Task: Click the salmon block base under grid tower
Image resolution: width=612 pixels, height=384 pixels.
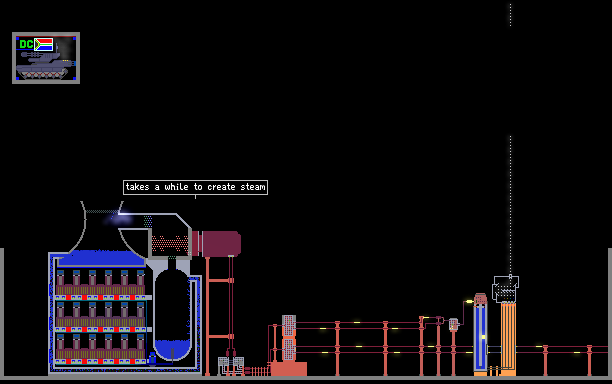Action: point(289,369)
